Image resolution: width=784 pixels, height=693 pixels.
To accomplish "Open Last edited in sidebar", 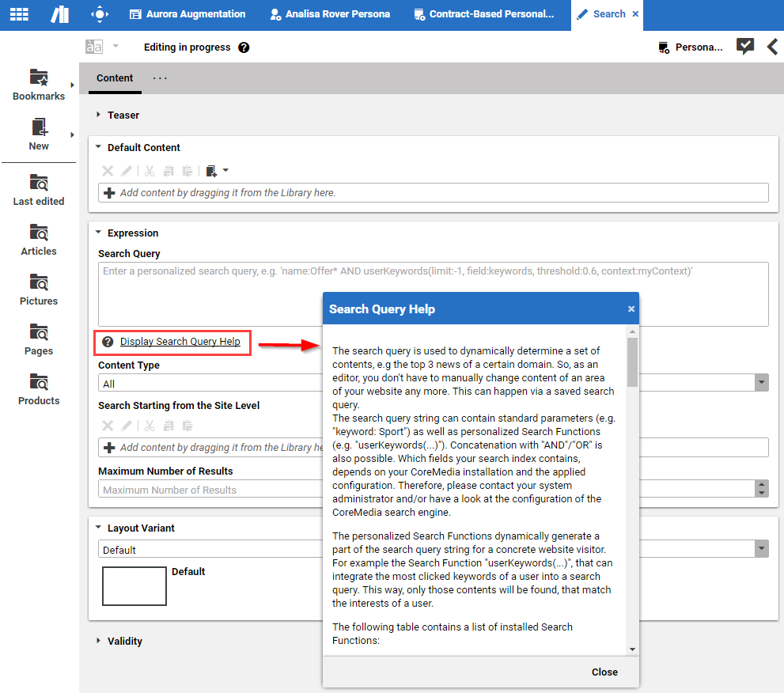I will (39, 184).
